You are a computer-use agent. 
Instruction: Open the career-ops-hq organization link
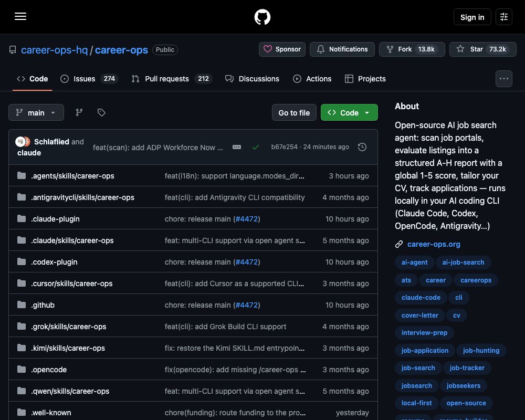coord(54,50)
